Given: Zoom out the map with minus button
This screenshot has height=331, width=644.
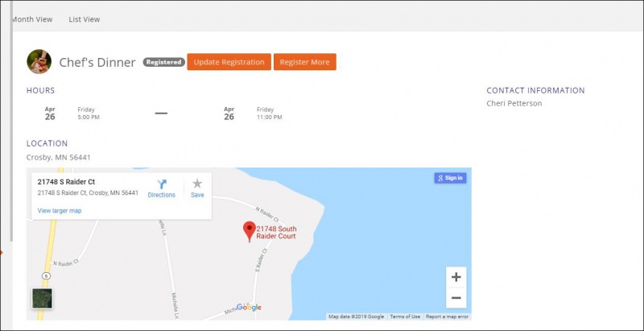Looking at the screenshot, I should point(456,298).
